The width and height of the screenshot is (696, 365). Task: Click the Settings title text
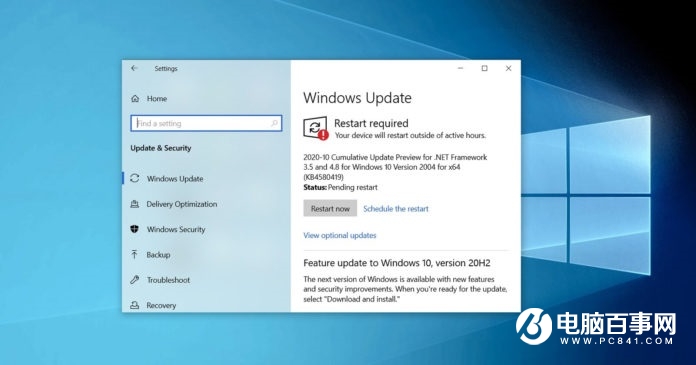point(166,68)
